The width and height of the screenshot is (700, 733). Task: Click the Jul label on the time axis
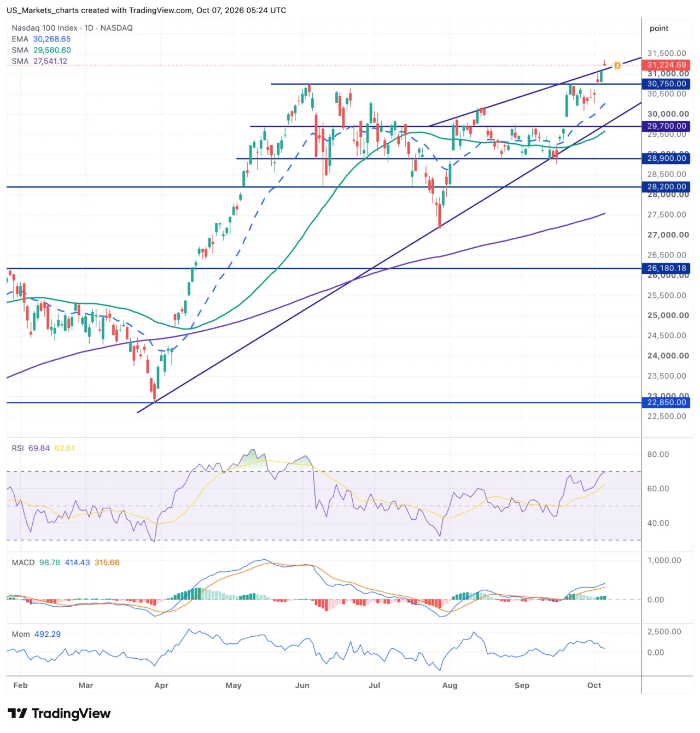375,685
